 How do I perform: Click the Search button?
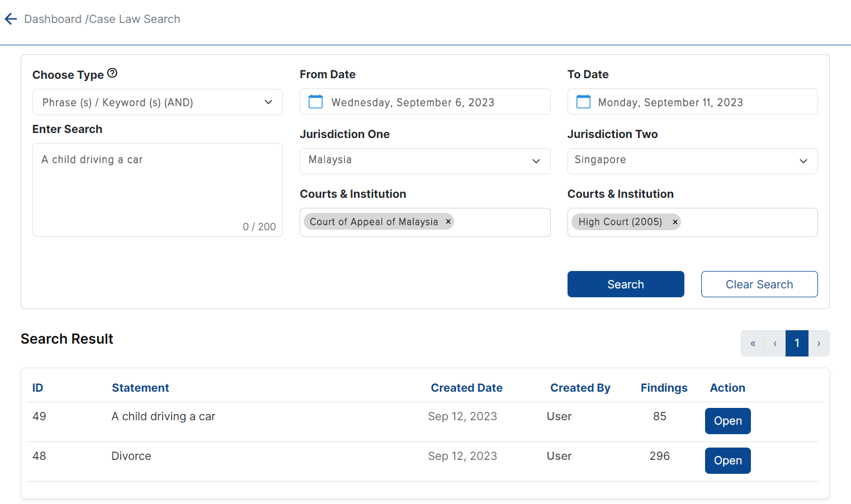click(x=626, y=284)
